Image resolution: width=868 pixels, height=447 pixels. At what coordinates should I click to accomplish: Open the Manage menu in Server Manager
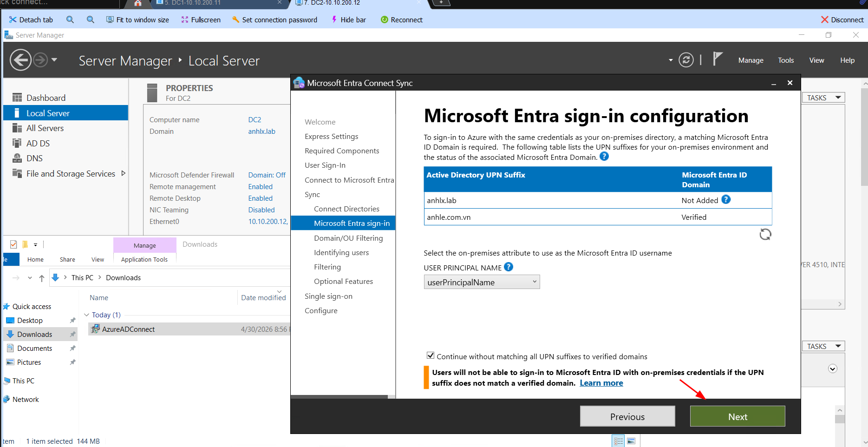tap(751, 60)
